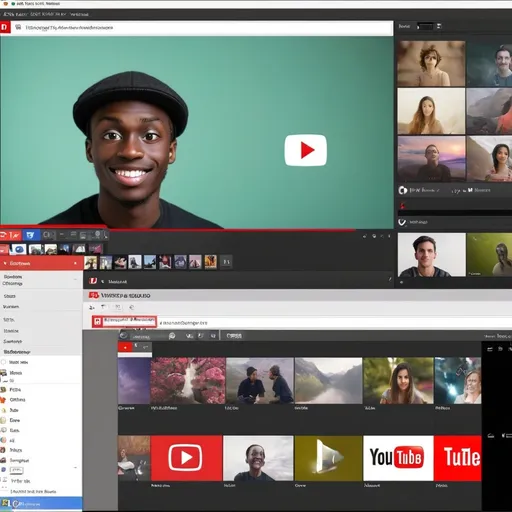
Task: Click the red tile showing white Tube lettering
Action: [458, 458]
